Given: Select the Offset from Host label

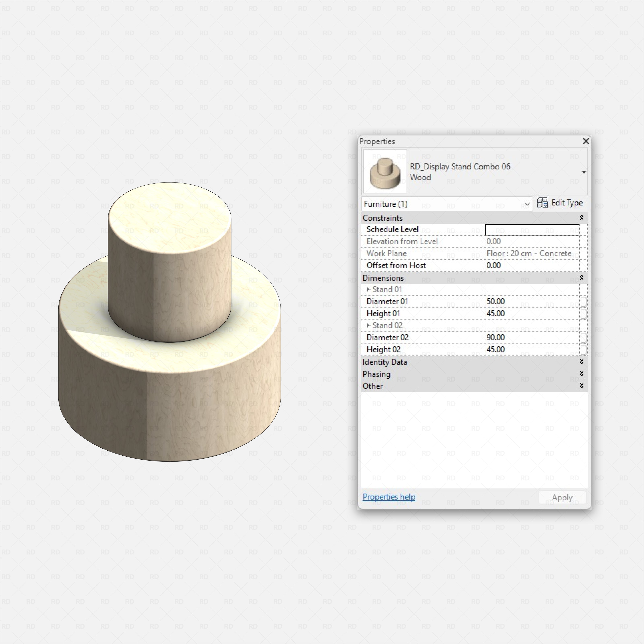Looking at the screenshot, I should 396,266.
